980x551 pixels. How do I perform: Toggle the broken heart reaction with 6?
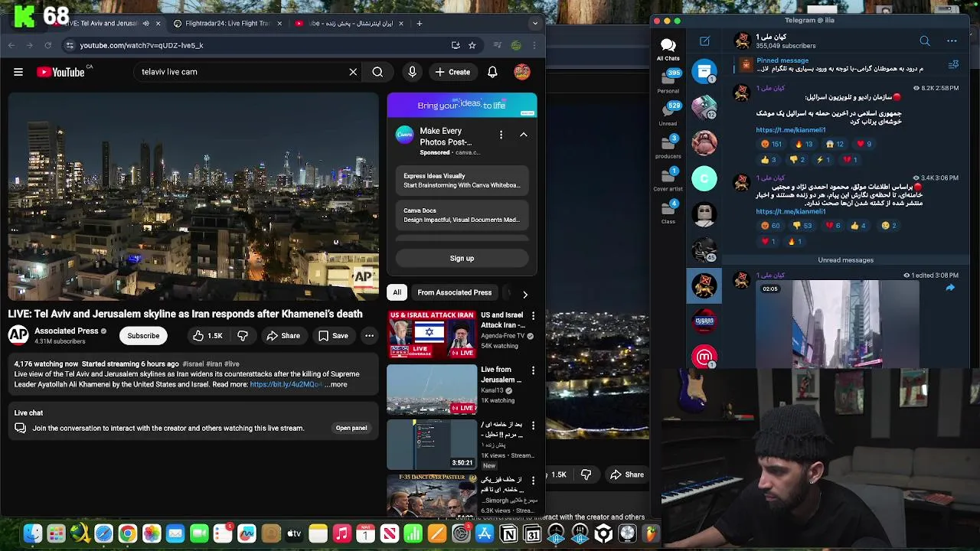pos(832,226)
